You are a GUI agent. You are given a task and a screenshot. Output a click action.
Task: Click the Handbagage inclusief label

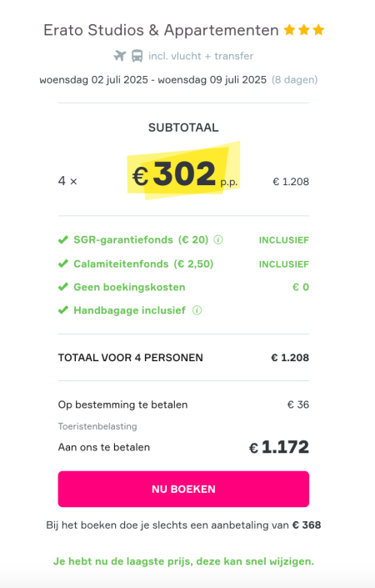click(130, 310)
